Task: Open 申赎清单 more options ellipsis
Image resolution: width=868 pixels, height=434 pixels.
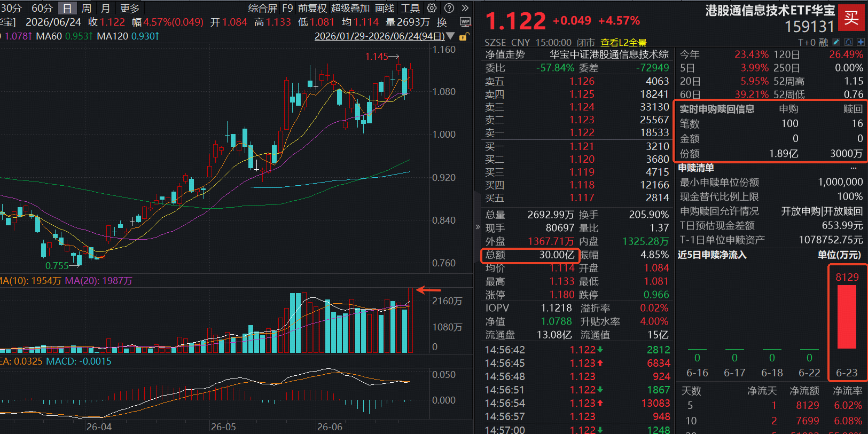Action: coord(854,168)
